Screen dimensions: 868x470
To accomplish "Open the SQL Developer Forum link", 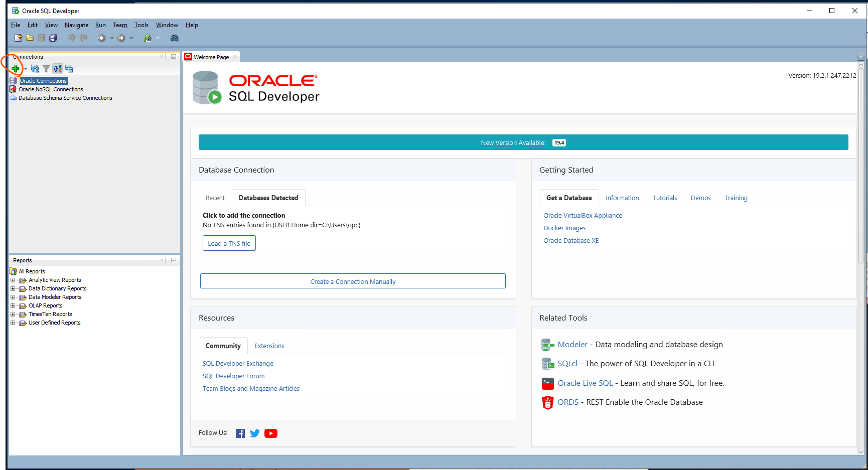I will tap(233, 376).
